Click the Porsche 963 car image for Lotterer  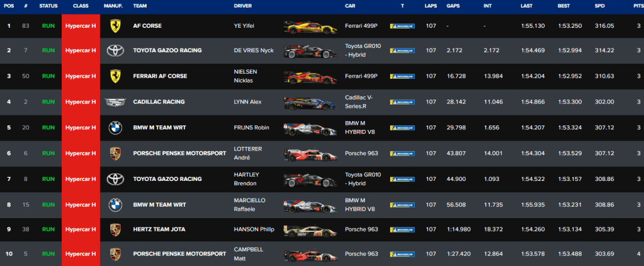(310, 154)
